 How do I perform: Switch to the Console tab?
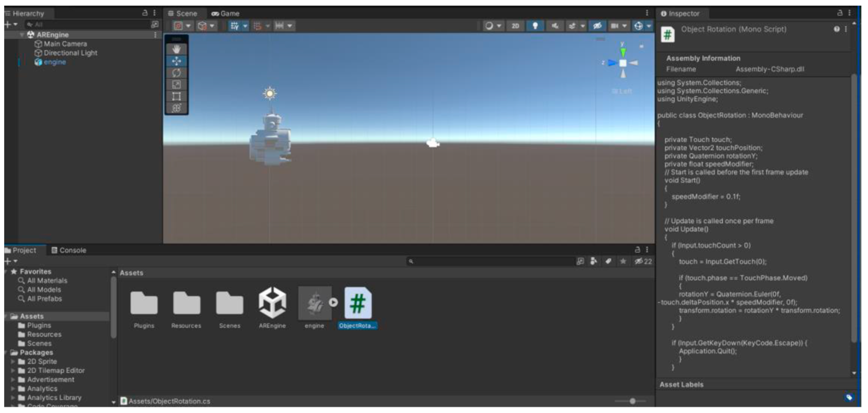click(69, 250)
